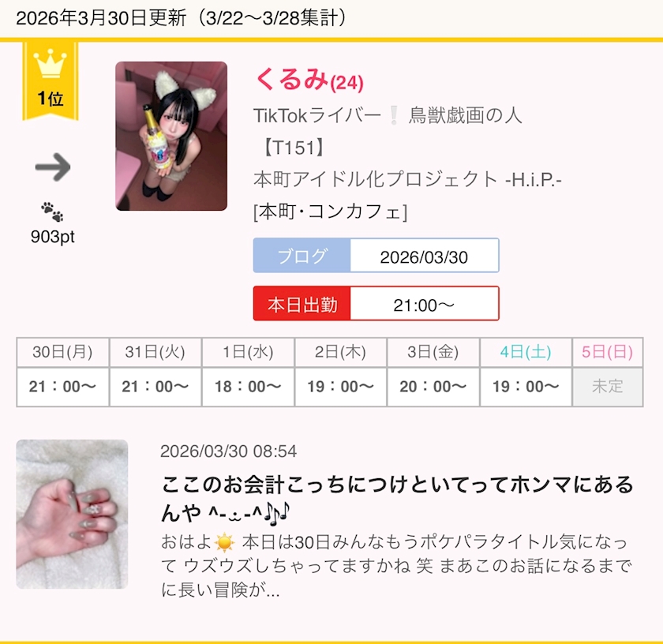Select the 4日(土) schedule column header
The width and height of the screenshot is (663, 644).
coord(526,352)
